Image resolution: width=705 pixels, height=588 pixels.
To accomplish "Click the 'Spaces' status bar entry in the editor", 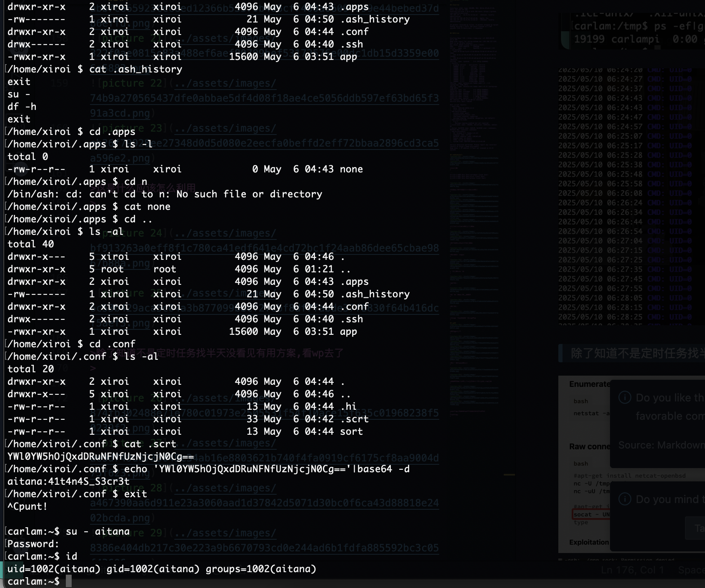I will pyautogui.click(x=692, y=570).
